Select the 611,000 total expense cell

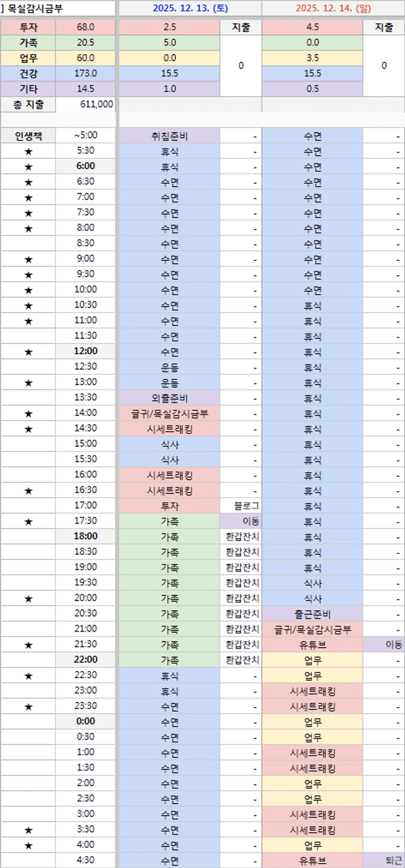point(86,104)
